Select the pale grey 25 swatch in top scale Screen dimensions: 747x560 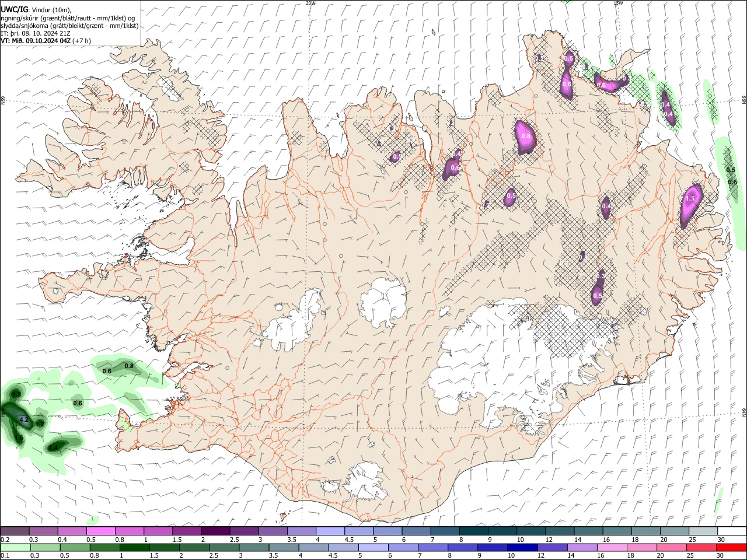click(x=703, y=531)
